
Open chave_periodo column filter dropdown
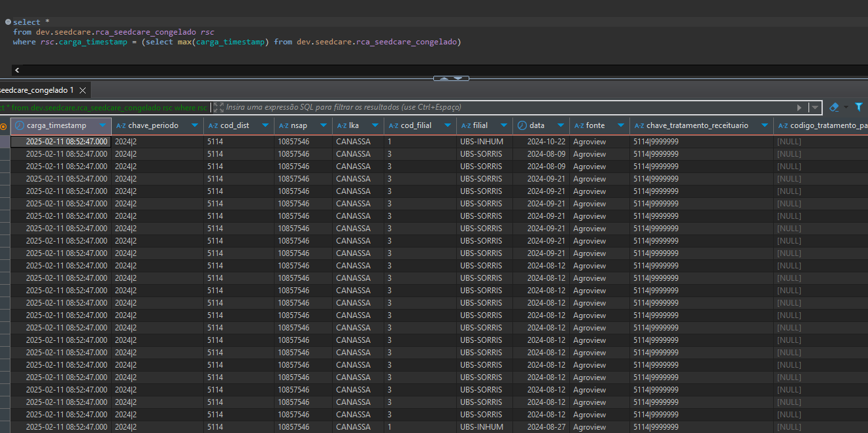point(195,125)
